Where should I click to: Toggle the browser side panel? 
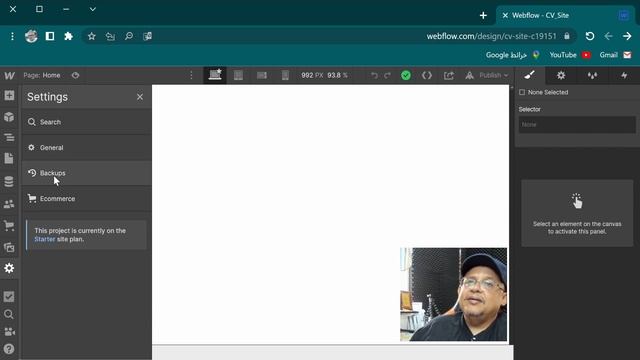click(50, 36)
